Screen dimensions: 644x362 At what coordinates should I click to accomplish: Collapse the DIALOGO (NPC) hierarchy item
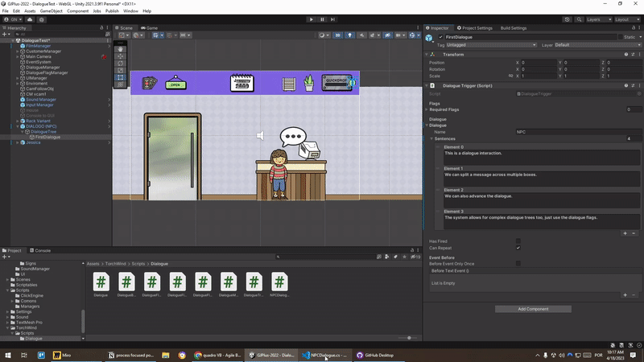point(18,126)
